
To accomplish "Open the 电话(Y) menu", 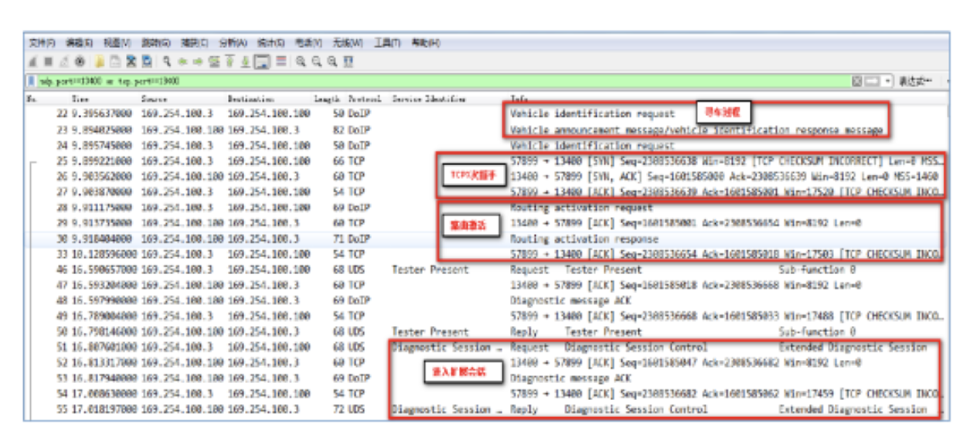I will (x=308, y=42).
